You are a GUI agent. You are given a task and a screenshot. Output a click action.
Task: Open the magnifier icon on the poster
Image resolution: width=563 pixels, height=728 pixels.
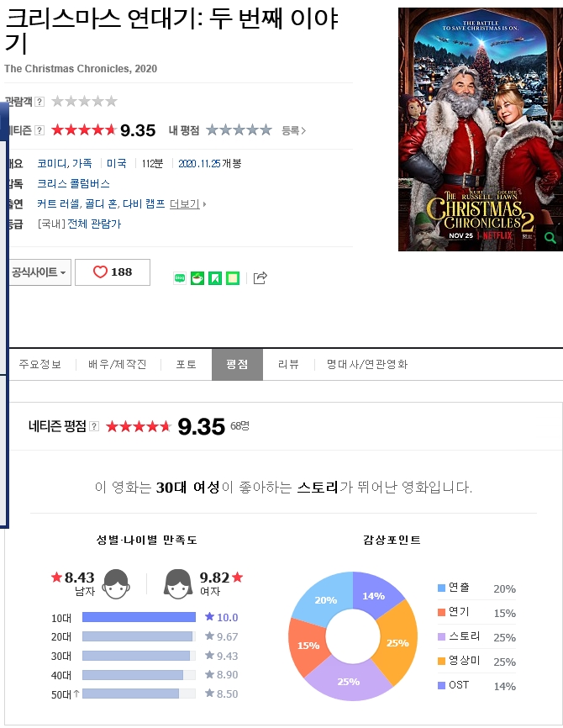pyautogui.click(x=550, y=238)
